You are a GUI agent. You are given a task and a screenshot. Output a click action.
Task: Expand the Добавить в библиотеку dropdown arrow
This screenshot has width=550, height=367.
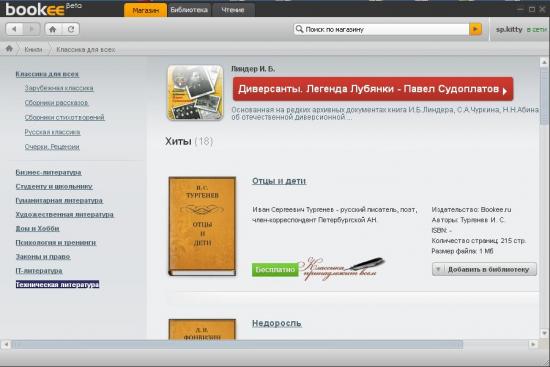pyautogui.click(x=438, y=269)
